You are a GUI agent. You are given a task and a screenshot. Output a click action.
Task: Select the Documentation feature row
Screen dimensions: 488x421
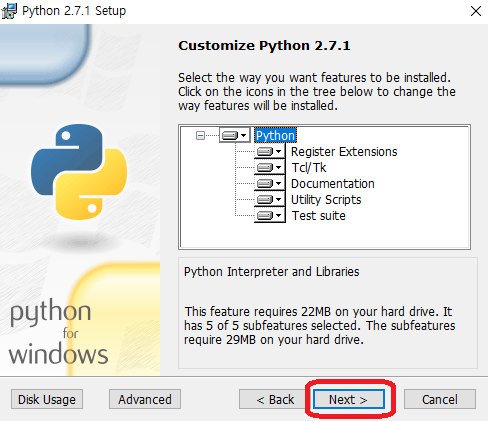click(x=333, y=184)
